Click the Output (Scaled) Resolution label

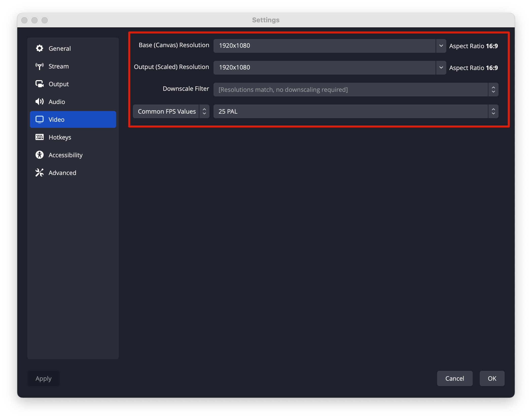(171, 67)
